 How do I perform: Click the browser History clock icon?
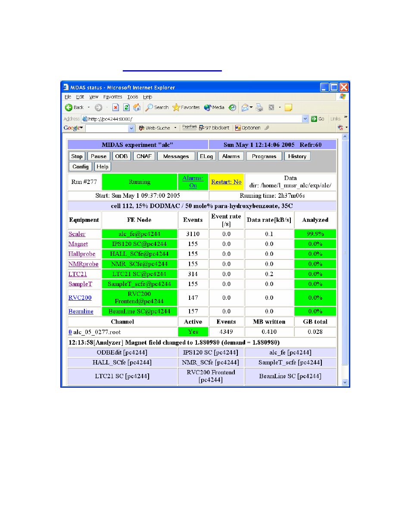(x=232, y=108)
